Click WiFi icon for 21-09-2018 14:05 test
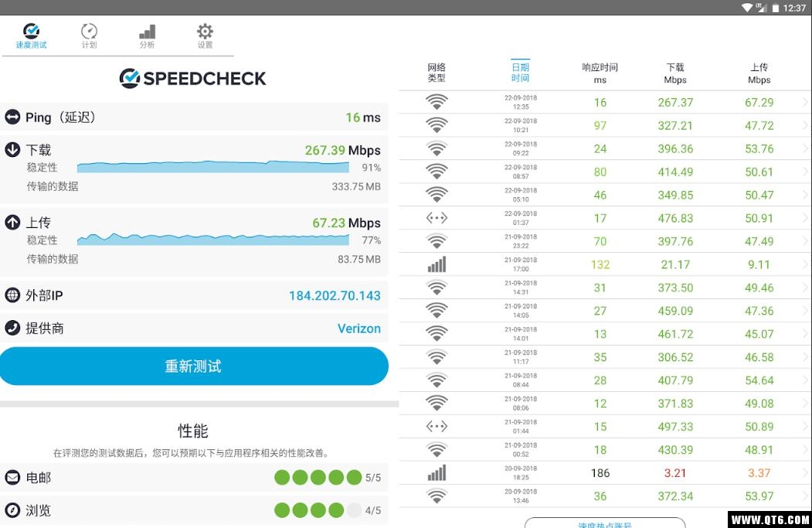The image size is (812, 528). 437,311
